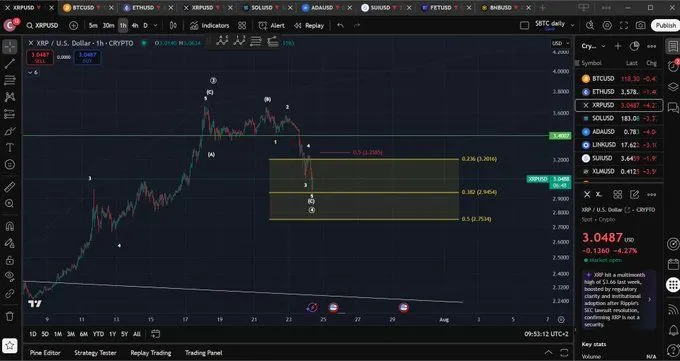Viewport: 680px width, 361px height.
Task: Switch to the 30m timeframe
Action: click(x=108, y=26)
